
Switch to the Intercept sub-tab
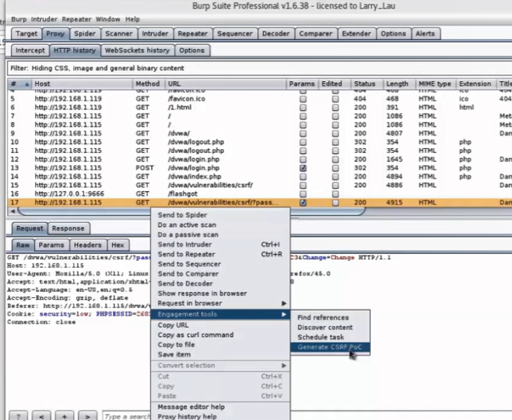pos(30,51)
